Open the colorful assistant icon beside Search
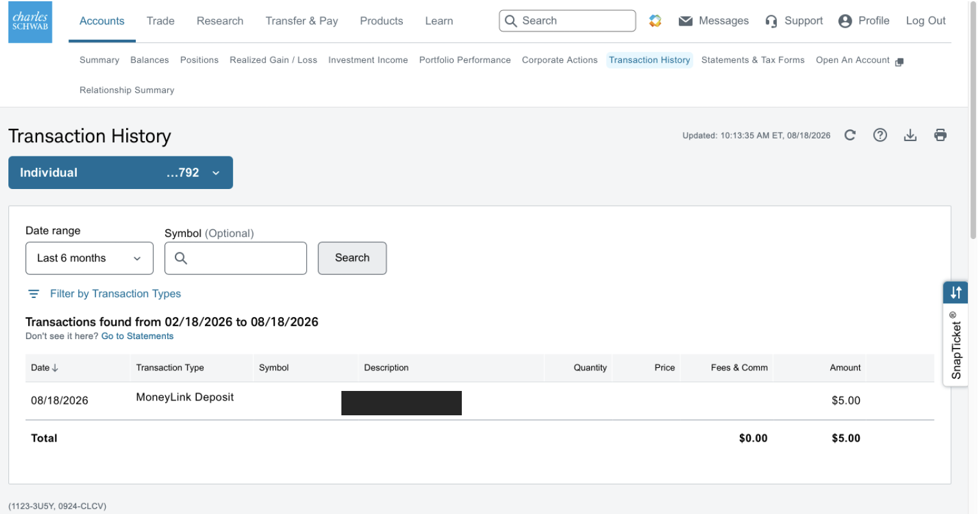 pyautogui.click(x=655, y=21)
